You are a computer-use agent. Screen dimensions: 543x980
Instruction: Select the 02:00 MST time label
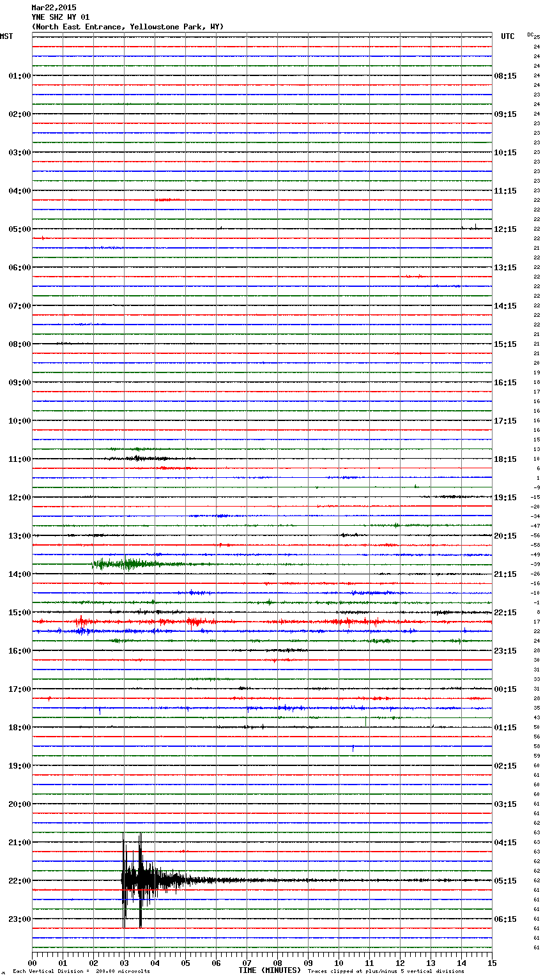point(20,114)
